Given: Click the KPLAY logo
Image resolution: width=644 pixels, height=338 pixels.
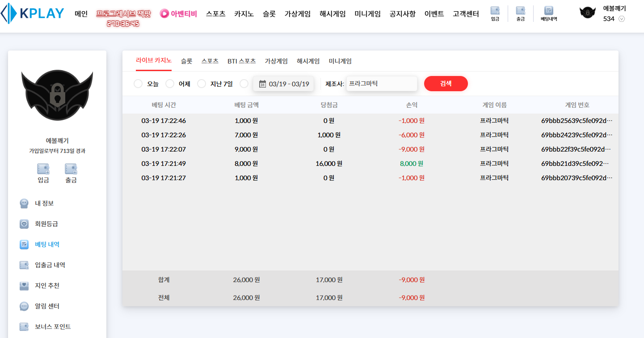Looking at the screenshot, I should (x=32, y=13).
